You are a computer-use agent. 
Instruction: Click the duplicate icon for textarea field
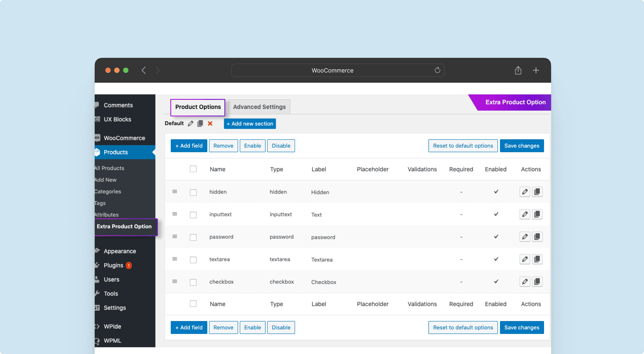pos(536,259)
